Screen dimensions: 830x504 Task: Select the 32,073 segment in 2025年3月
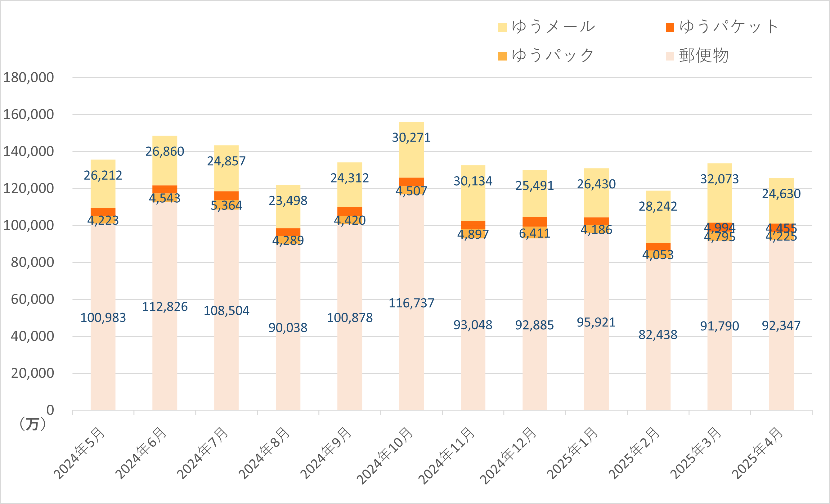[720, 193]
